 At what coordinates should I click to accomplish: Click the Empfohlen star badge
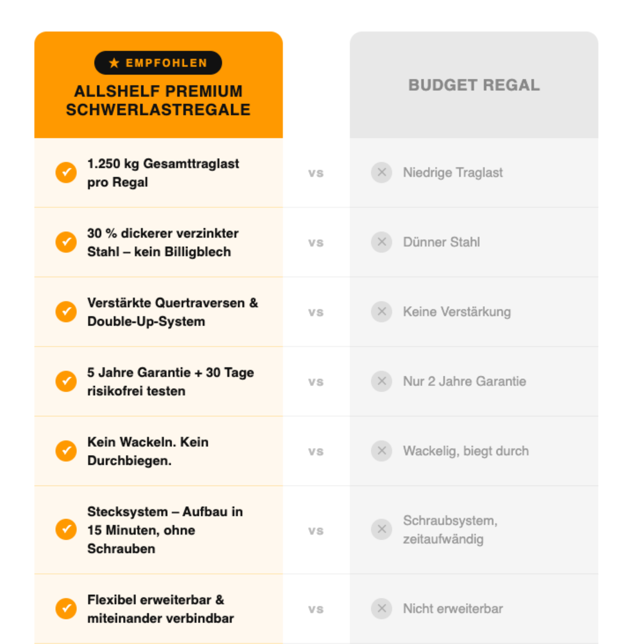158,63
